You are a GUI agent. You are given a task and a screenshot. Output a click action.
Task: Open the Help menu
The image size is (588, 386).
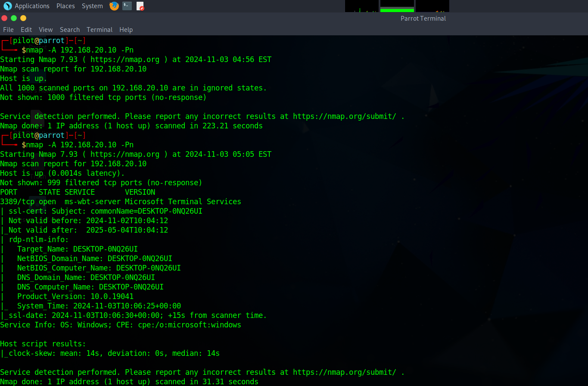click(x=126, y=30)
